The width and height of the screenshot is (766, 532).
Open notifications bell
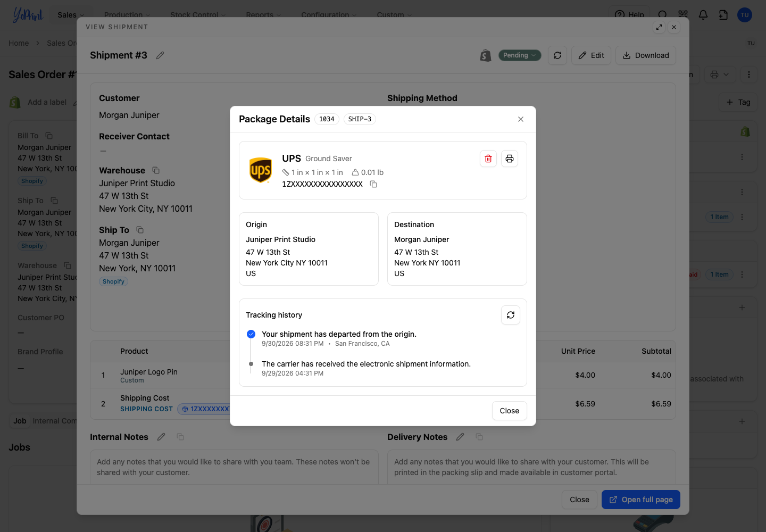pos(703,15)
